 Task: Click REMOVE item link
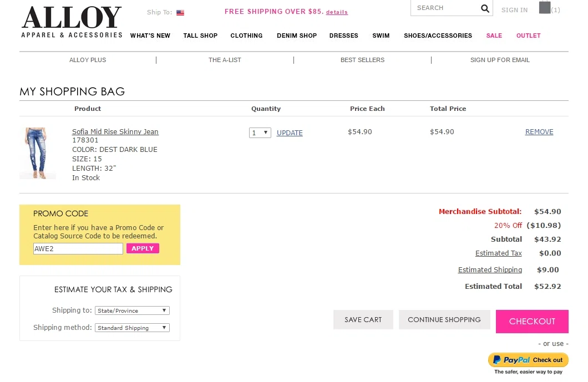click(539, 131)
